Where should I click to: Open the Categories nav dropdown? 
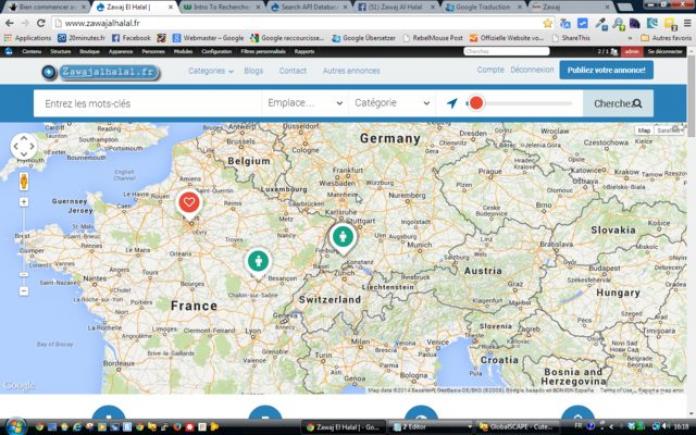(x=210, y=71)
